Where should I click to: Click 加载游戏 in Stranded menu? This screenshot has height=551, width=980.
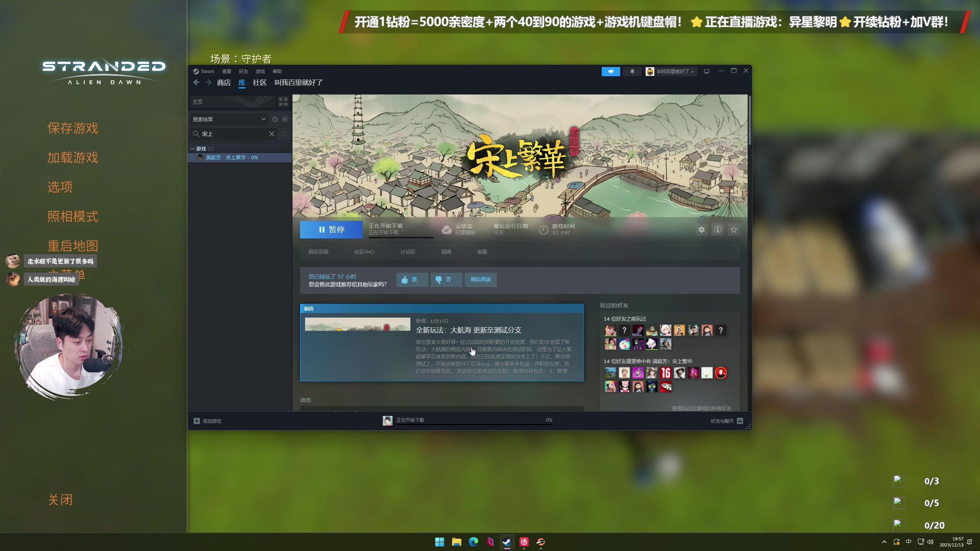[73, 158]
